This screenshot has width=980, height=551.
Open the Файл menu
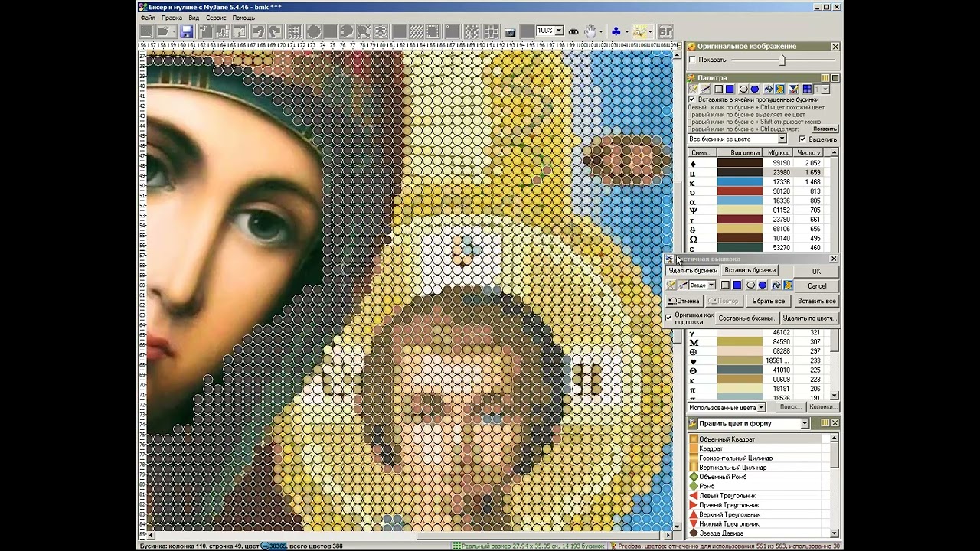coord(148,18)
